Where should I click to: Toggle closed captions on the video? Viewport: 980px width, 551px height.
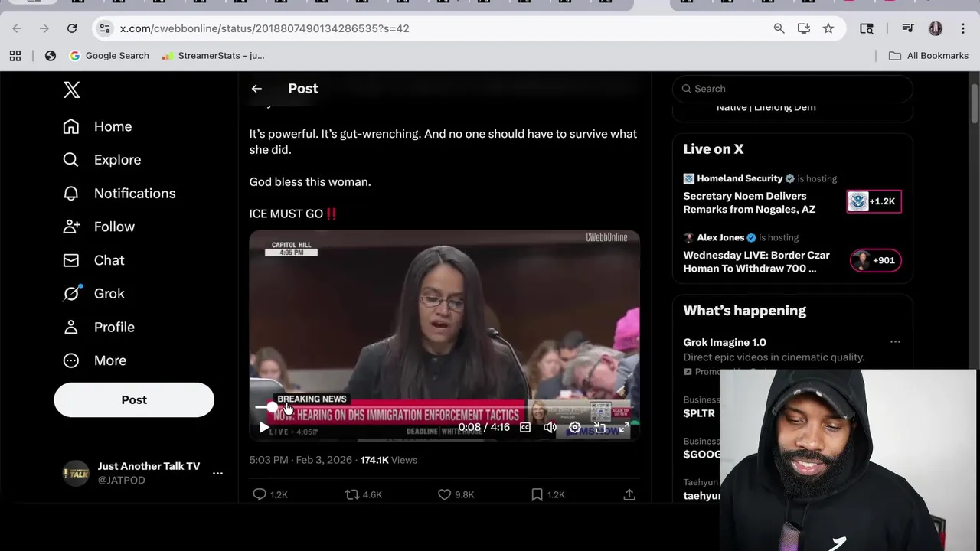pyautogui.click(x=525, y=428)
